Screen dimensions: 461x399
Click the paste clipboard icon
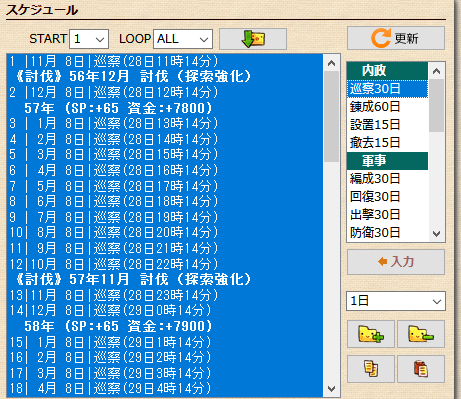click(421, 369)
